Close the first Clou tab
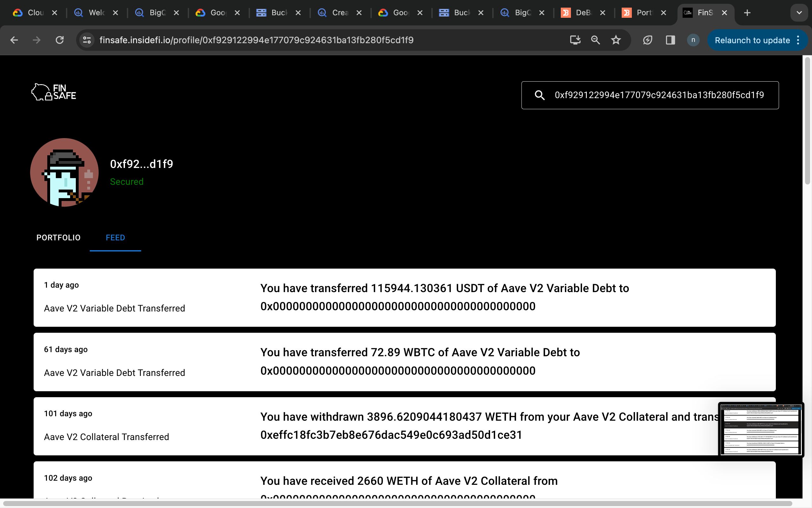812x508 pixels. 55,13
